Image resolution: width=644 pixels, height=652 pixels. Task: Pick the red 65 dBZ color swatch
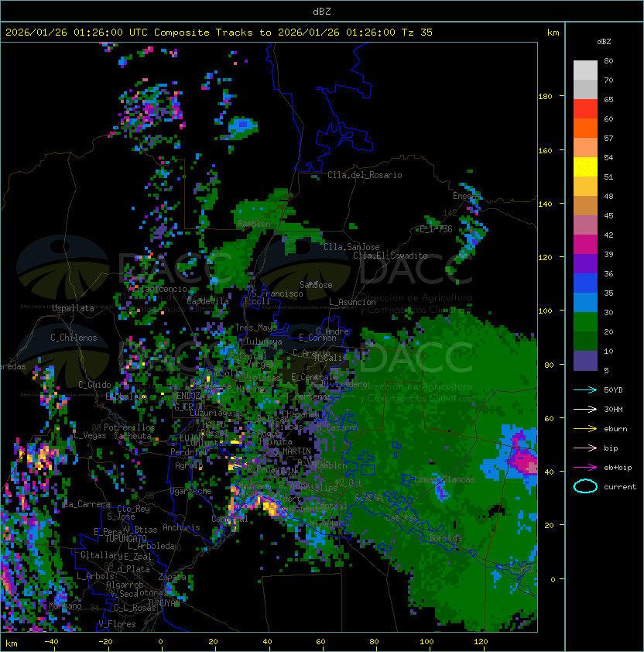(x=585, y=109)
